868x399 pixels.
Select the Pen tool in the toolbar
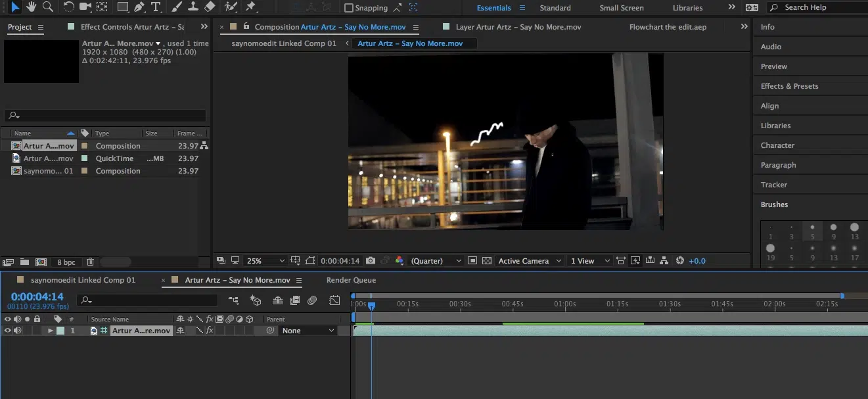(x=139, y=7)
